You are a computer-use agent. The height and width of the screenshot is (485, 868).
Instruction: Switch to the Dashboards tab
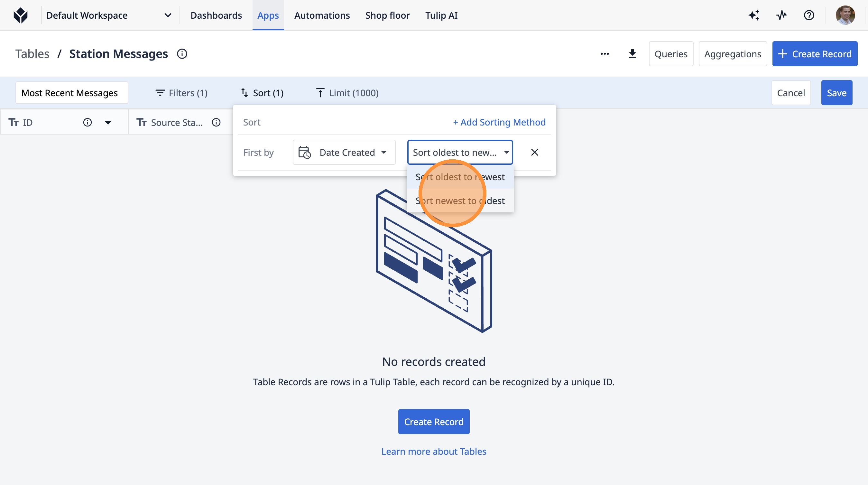(x=216, y=15)
